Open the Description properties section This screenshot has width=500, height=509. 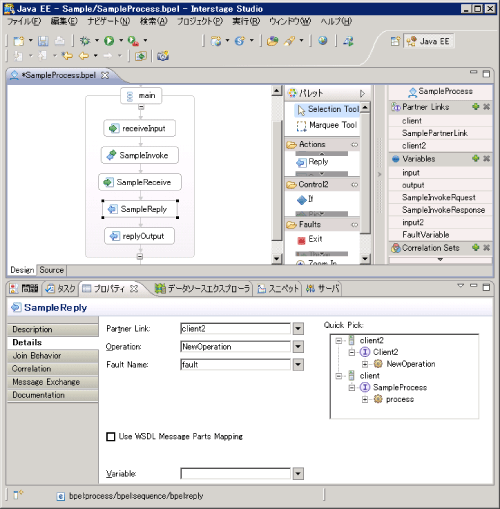pos(53,330)
